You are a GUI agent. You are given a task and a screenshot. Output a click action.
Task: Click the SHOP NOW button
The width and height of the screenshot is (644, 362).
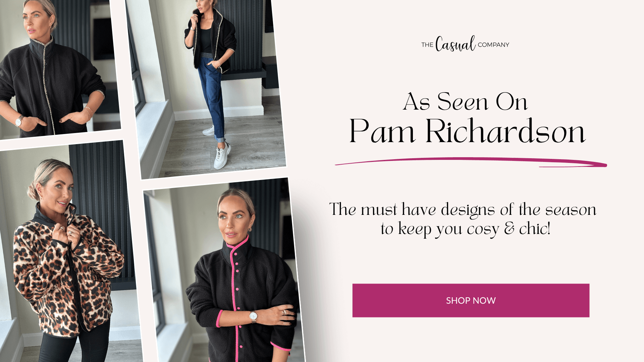coord(471,300)
